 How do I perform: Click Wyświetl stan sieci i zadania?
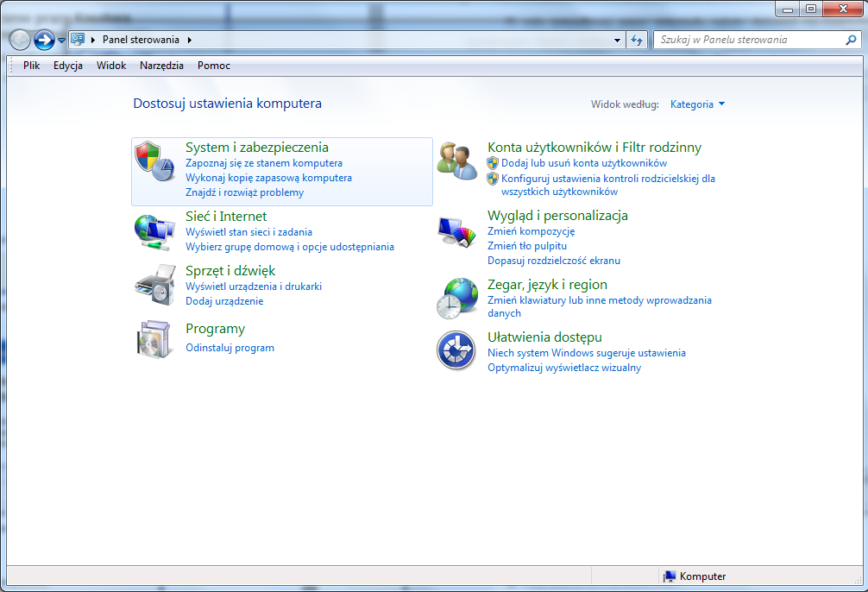click(x=248, y=232)
